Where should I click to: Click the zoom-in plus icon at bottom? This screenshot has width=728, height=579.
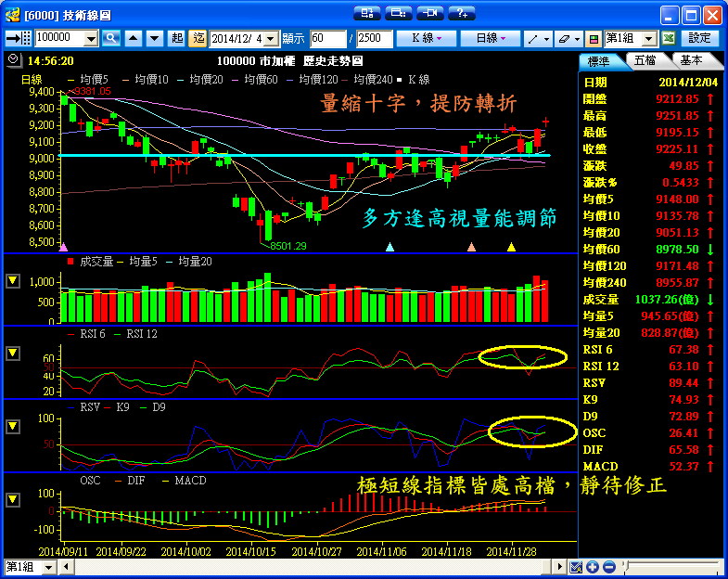[593, 567]
